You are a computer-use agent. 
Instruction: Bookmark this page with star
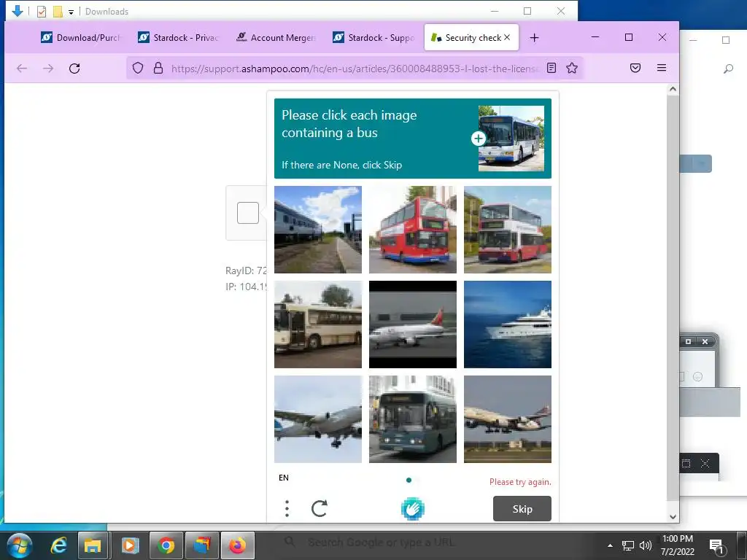[x=572, y=68]
